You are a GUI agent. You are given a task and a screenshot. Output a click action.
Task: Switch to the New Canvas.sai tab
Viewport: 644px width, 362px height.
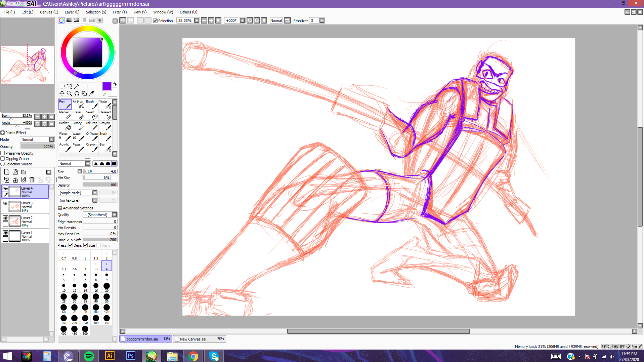point(199,339)
